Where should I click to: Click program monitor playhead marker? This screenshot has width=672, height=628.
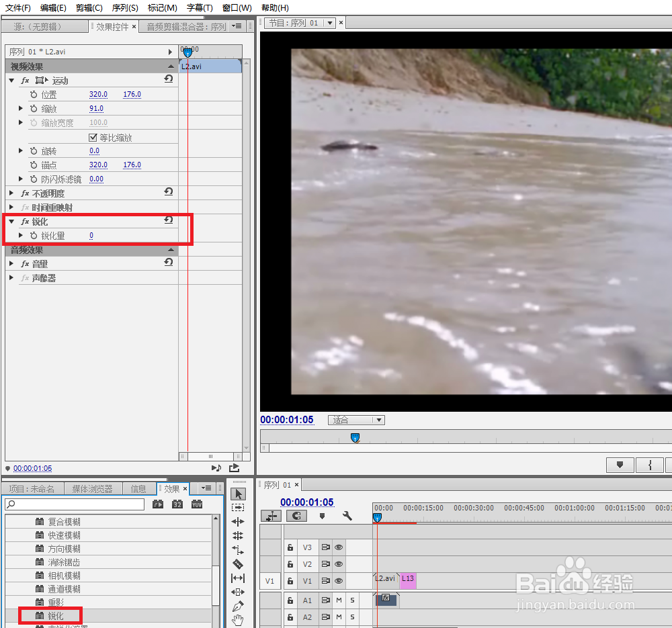(x=355, y=437)
